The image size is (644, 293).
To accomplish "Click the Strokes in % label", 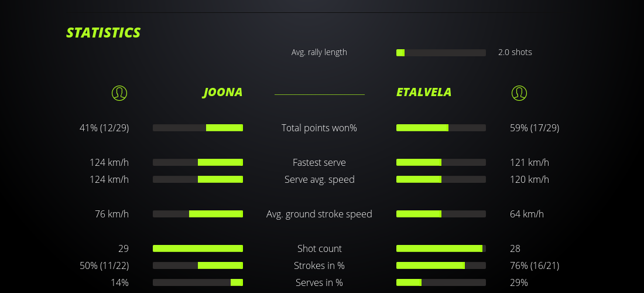I will (x=319, y=265).
